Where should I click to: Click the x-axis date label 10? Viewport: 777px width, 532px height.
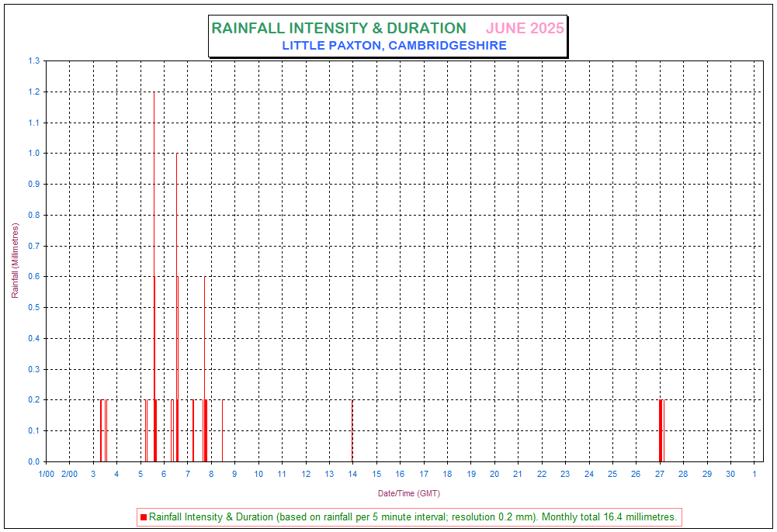258,474
